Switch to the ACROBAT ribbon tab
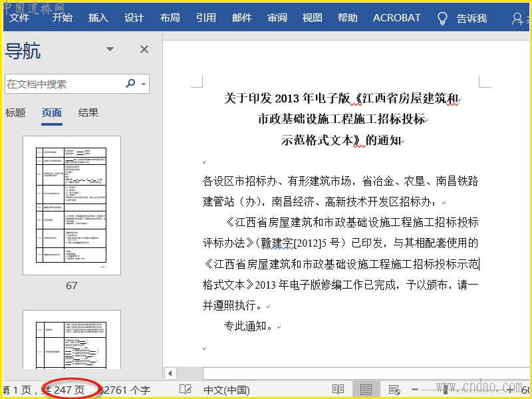 click(396, 18)
